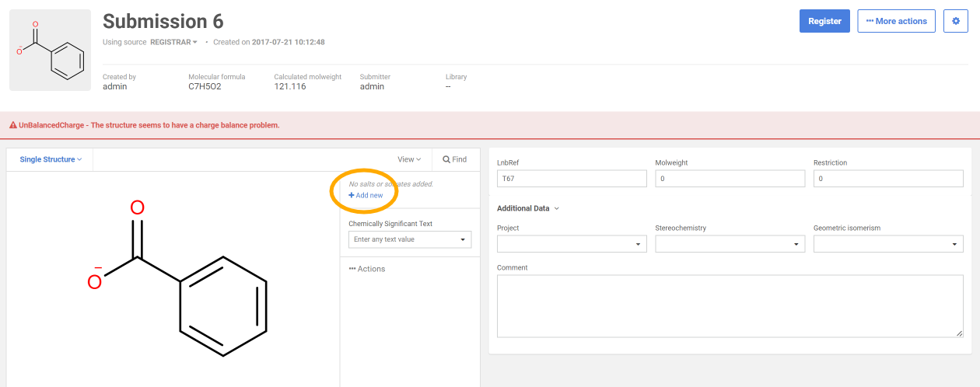This screenshot has width=980, height=387.
Task: Open the Project dropdown
Action: pyautogui.click(x=572, y=244)
